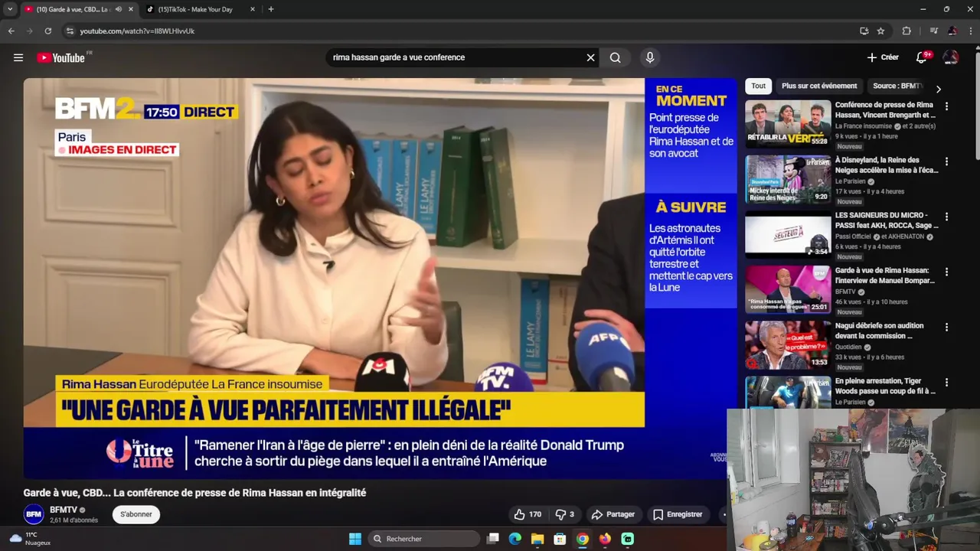This screenshot has height=551, width=980.
Task: Subscribe with the S'abonner button
Action: [136, 514]
